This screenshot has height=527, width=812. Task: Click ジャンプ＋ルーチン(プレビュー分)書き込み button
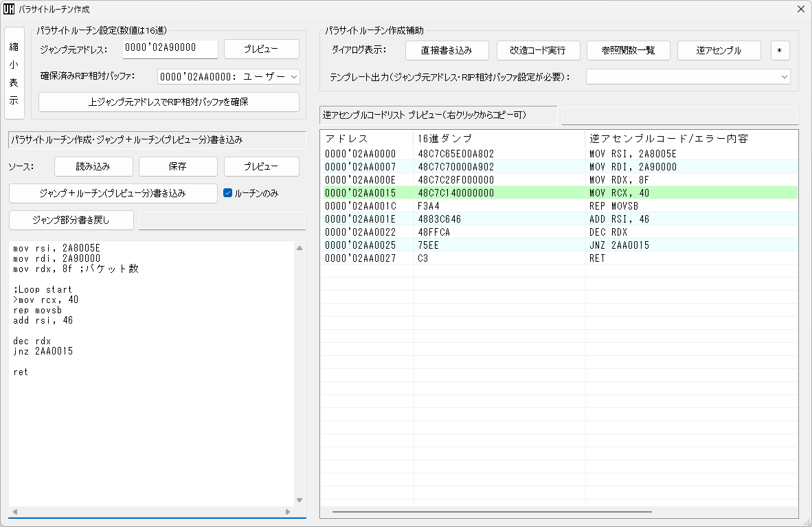click(x=113, y=193)
